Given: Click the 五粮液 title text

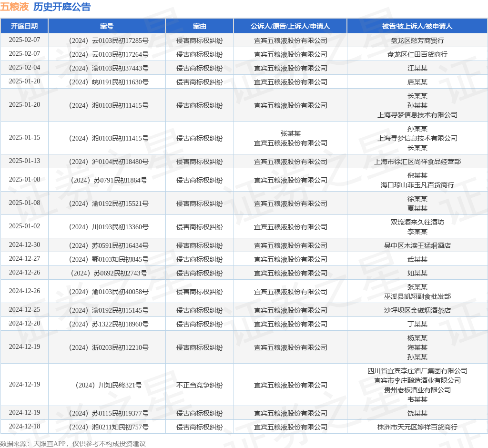Looking at the screenshot, I should pyautogui.click(x=14, y=7).
